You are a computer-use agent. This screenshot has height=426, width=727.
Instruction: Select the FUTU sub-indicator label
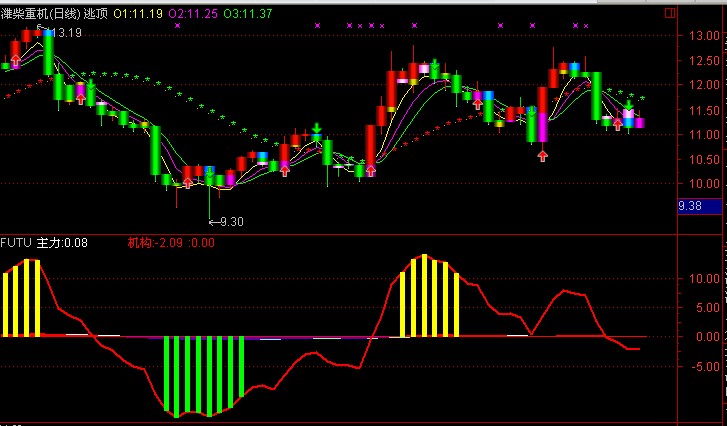pyautogui.click(x=16, y=242)
